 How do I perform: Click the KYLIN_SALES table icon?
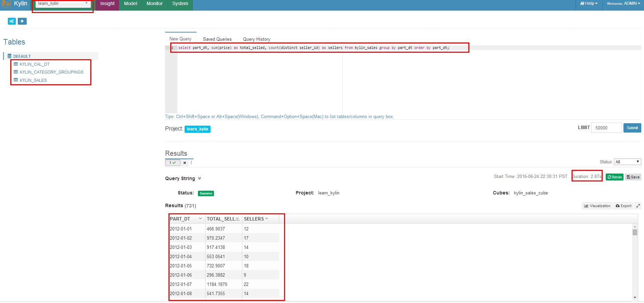(16, 80)
